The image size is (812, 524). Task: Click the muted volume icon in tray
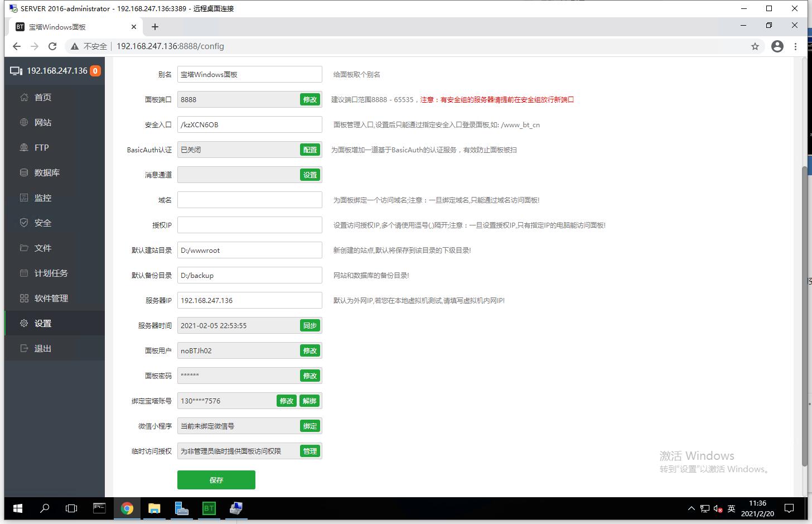(718, 509)
